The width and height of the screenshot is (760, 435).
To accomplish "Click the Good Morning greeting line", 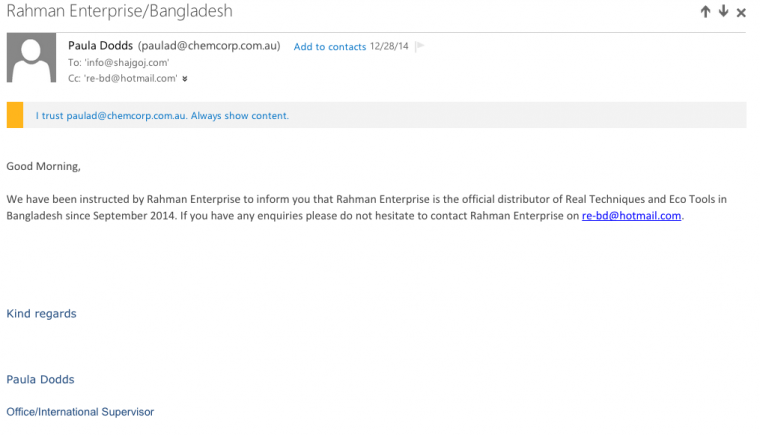I will 43,166.
